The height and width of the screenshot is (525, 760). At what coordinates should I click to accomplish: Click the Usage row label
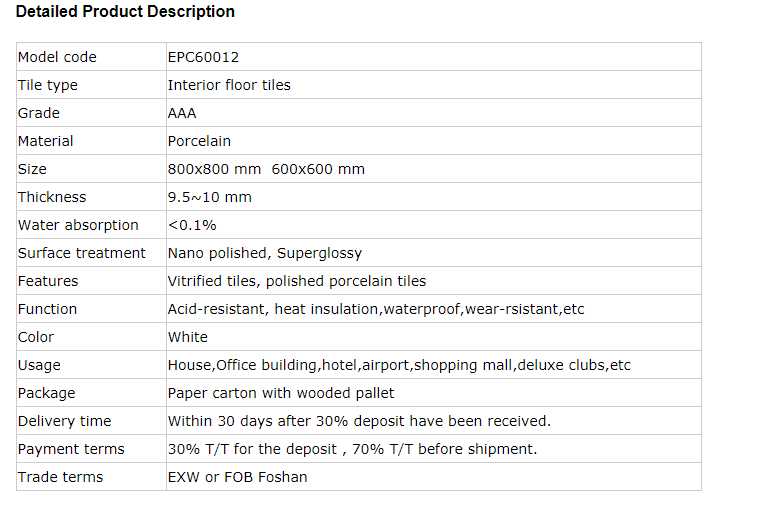[x=39, y=365]
